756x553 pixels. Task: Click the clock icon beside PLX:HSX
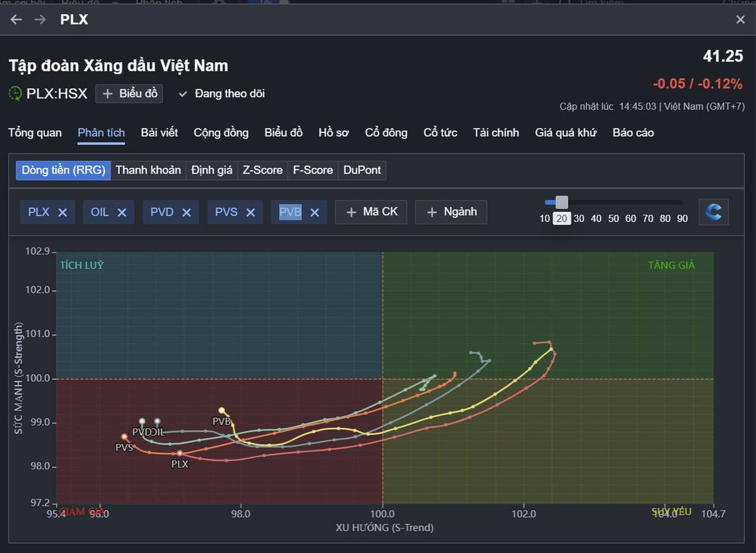15,93
